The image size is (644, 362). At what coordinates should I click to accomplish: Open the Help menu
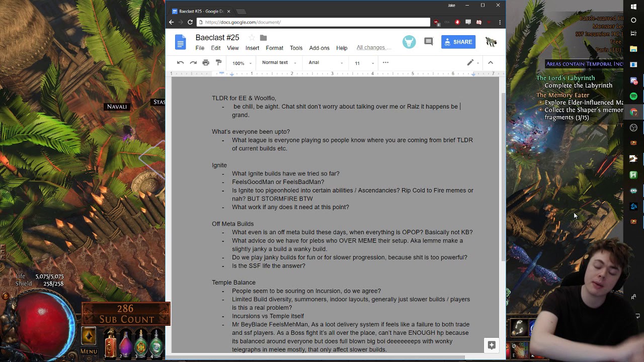[x=342, y=48]
